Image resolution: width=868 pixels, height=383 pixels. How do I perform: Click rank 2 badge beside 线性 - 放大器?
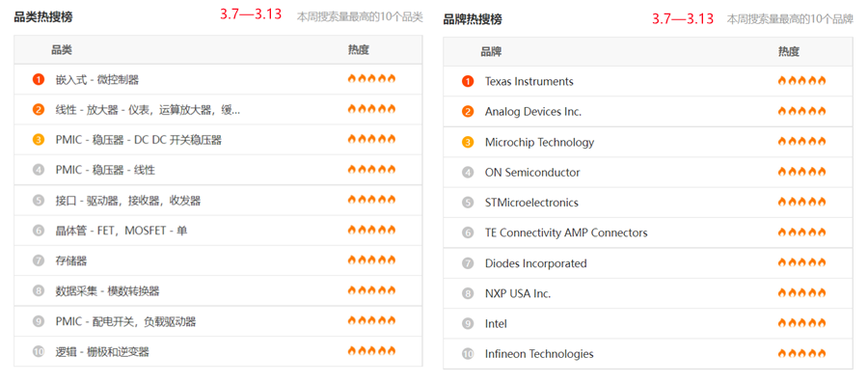pyautogui.click(x=39, y=110)
